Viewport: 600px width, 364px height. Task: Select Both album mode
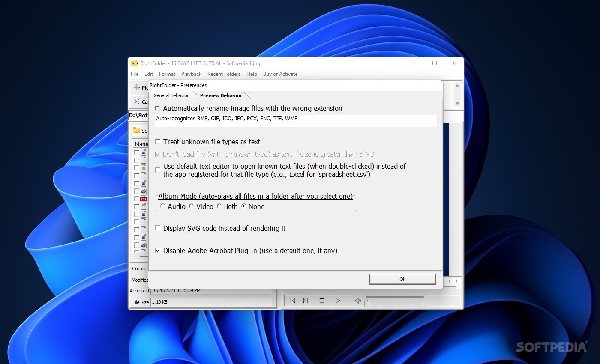tap(219, 206)
